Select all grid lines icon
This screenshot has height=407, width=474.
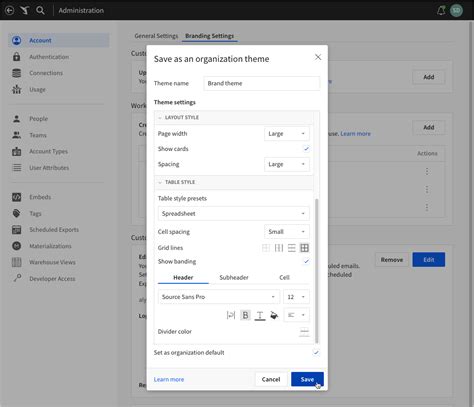pos(304,248)
